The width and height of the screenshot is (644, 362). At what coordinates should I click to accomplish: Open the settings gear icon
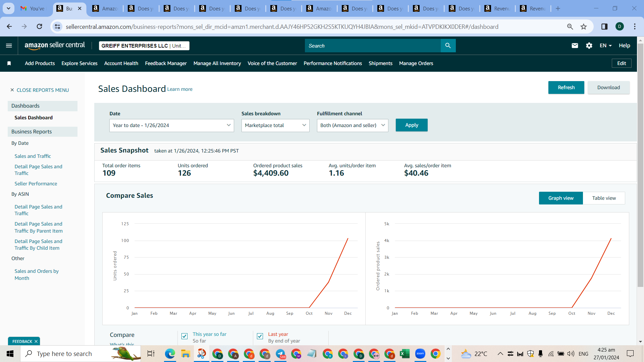[589, 46]
